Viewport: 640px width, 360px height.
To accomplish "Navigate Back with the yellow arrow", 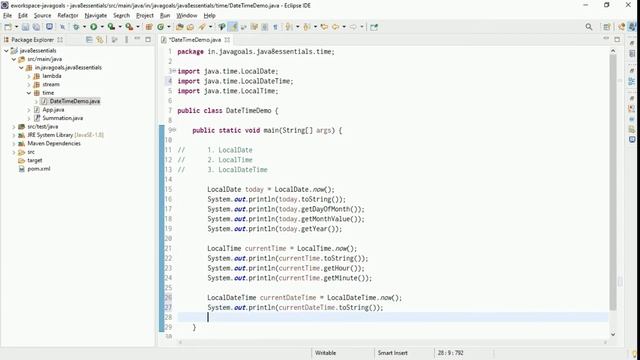I will click(x=336, y=27).
